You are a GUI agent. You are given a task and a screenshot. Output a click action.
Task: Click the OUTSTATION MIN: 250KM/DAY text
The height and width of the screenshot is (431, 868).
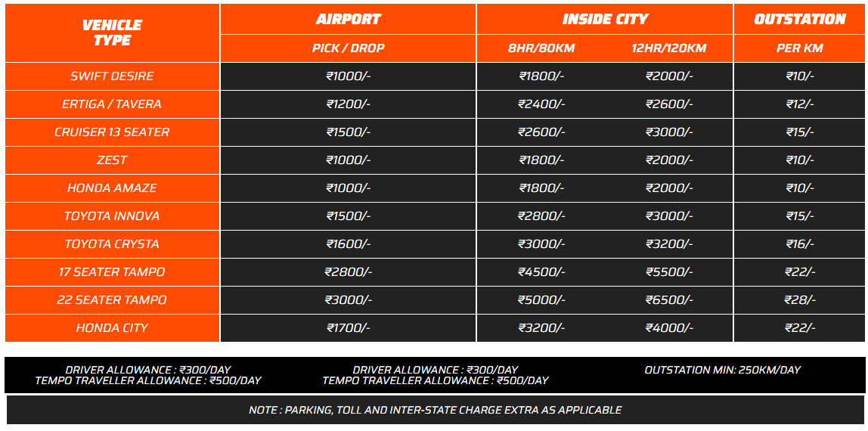(722, 371)
